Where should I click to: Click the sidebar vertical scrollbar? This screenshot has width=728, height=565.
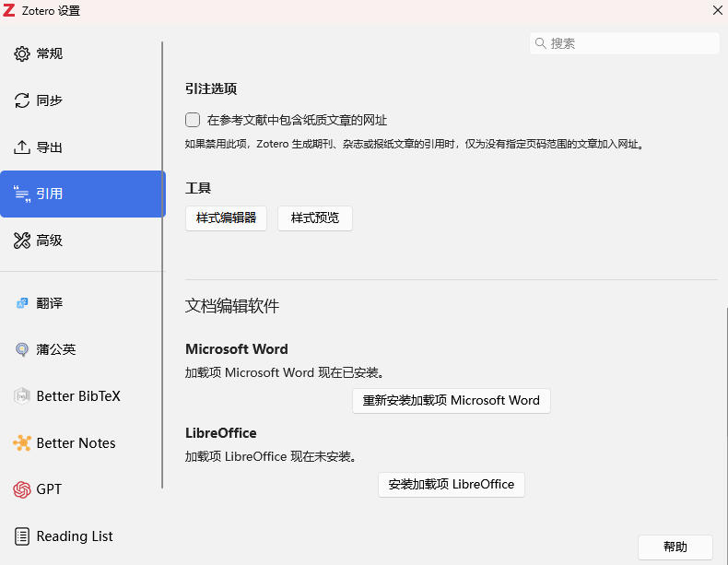tap(162, 265)
